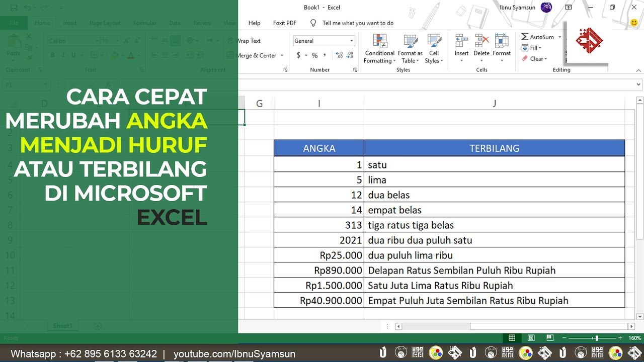Select the TERBILANG header cell
This screenshot has height=362, width=644.
coord(495,148)
